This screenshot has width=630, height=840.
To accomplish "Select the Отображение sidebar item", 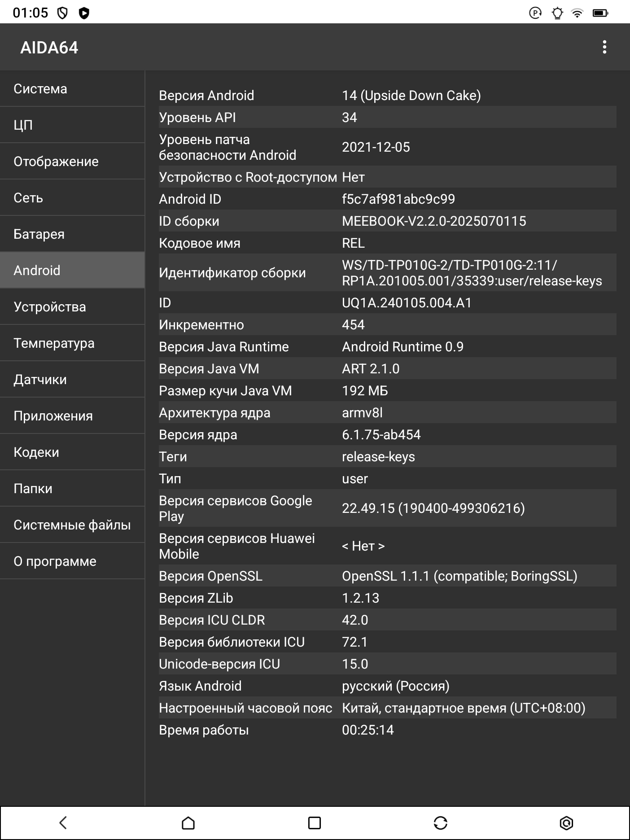I will click(x=72, y=162).
